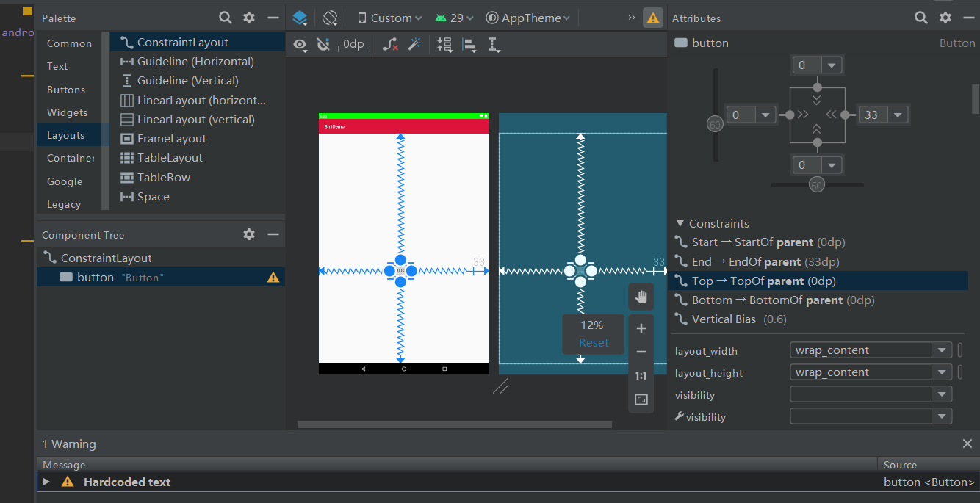Activate the pan hand tool
Image resolution: width=980 pixels, height=503 pixels.
coord(641,297)
